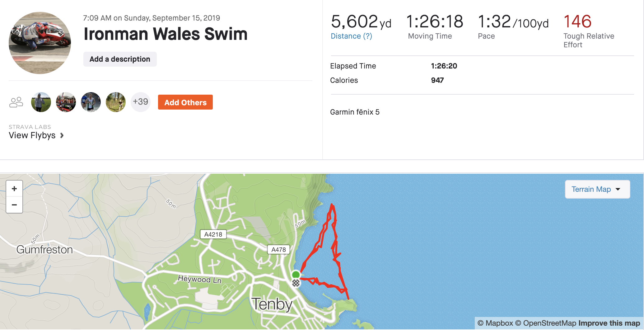Image resolution: width=644 pixels, height=330 pixels.
Task: Show the +39 more athletes
Action: (x=140, y=102)
